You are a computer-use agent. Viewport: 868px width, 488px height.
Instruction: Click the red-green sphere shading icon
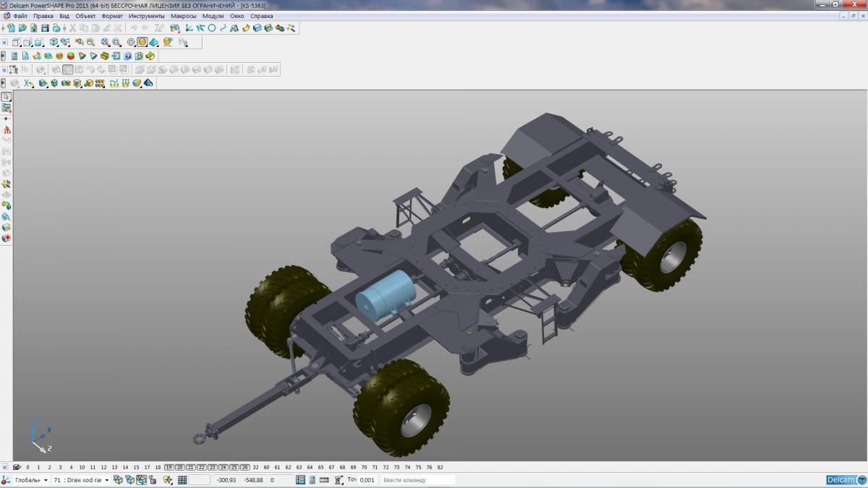click(x=71, y=56)
